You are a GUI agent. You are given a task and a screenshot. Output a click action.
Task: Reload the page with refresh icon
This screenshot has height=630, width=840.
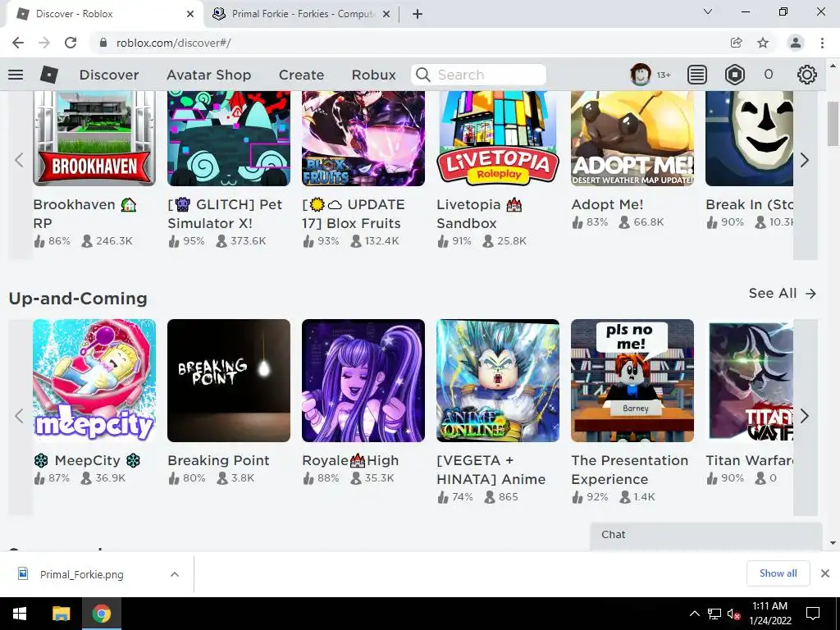coord(71,43)
